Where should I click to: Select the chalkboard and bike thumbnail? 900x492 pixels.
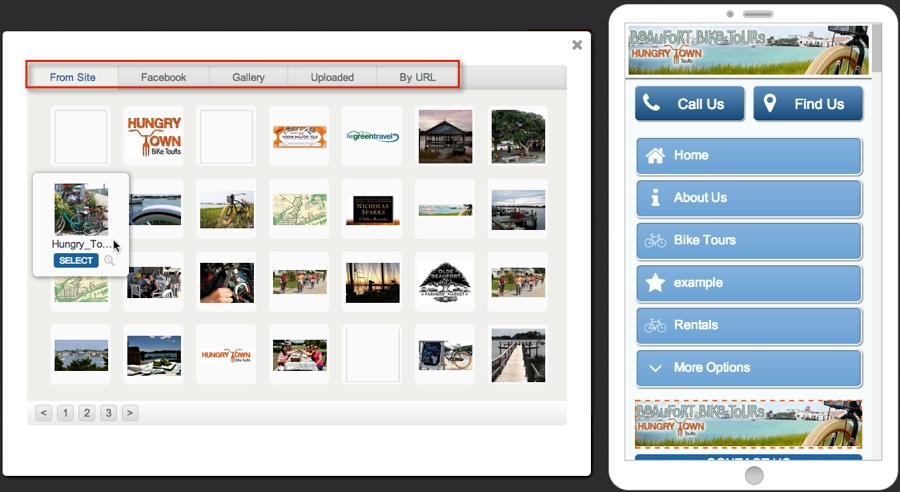445,355
